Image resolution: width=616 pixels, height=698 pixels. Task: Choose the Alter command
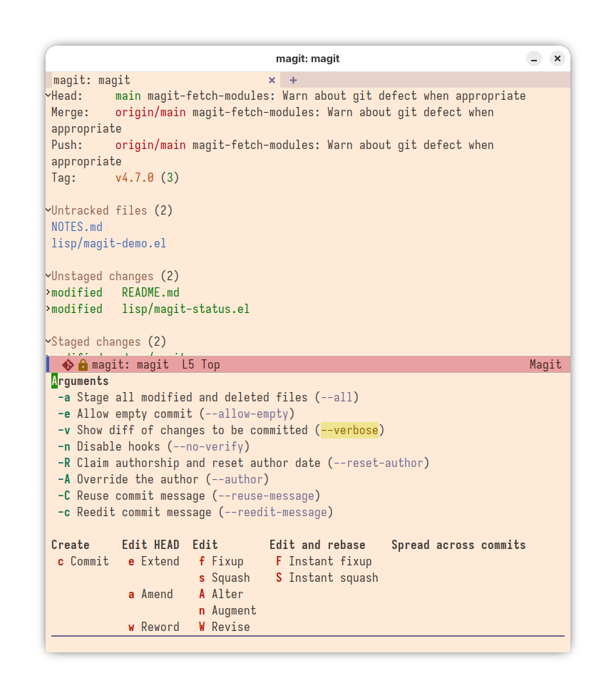tap(221, 595)
